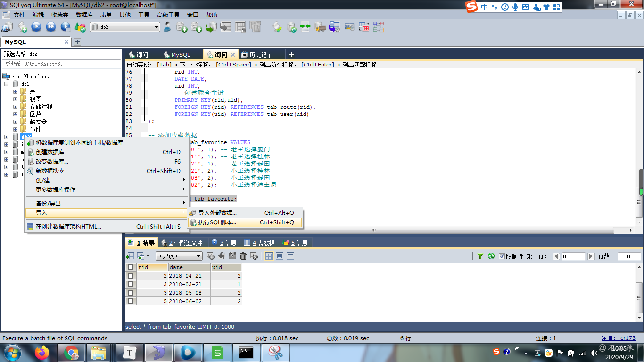
Task: Check the row with date 2018-05-08
Action: coord(131,293)
